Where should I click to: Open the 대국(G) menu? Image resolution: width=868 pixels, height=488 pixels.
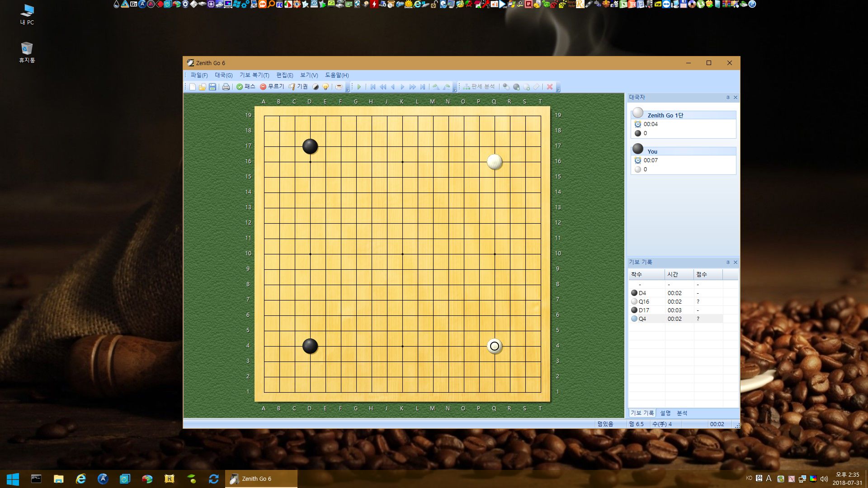point(223,75)
